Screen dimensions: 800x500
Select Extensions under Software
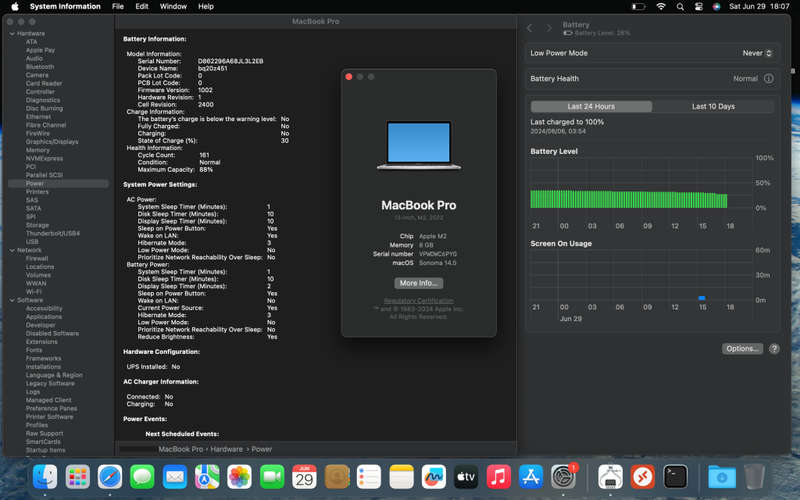pyautogui.click(x=41, y=342)
